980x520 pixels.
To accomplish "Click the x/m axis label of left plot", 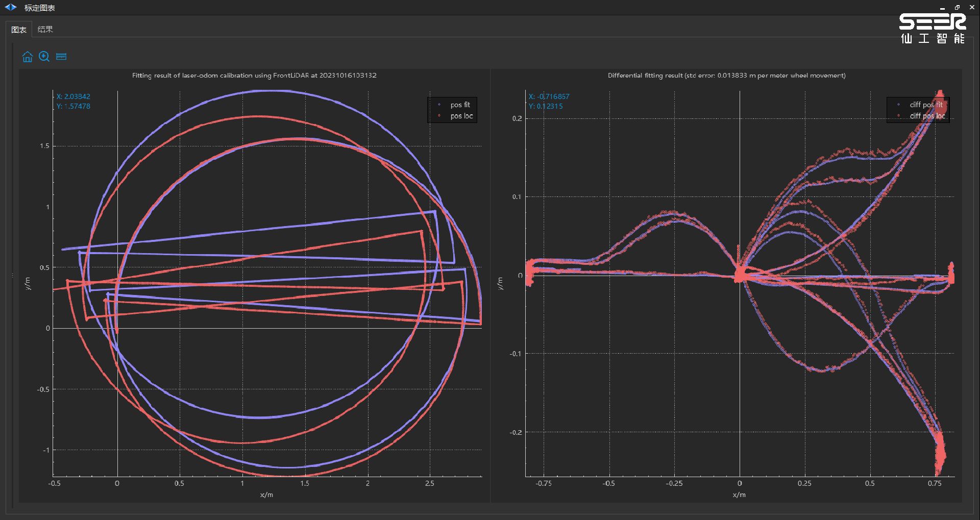I will (x=266, y=494).
